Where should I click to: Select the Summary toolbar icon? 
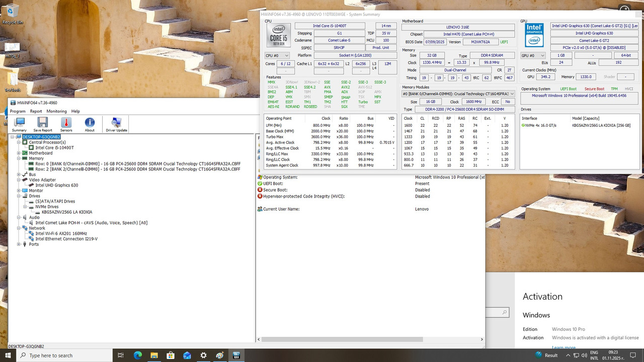coord(19,124)
